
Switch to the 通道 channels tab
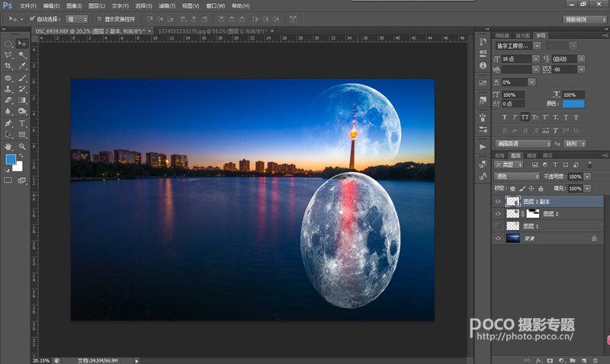click(x=531, y=155)
